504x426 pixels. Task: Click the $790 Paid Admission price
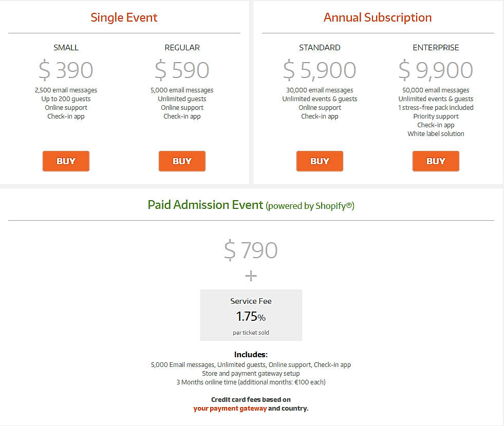(251, 250)
